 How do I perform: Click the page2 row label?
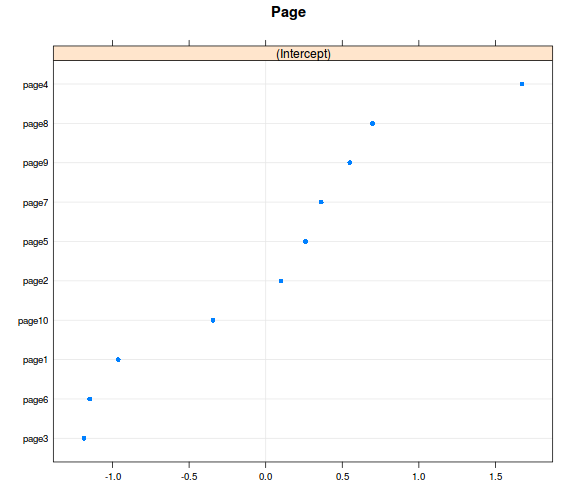click(35, 281)
